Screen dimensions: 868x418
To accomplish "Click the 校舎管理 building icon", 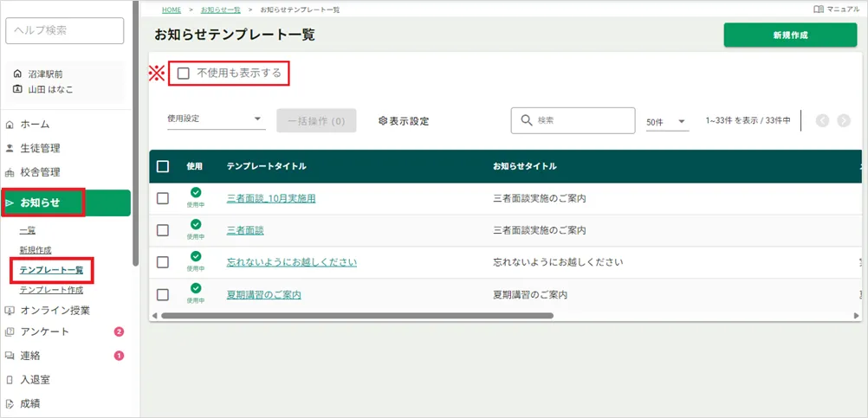I will pyautogui.click(x=9, y=172).
